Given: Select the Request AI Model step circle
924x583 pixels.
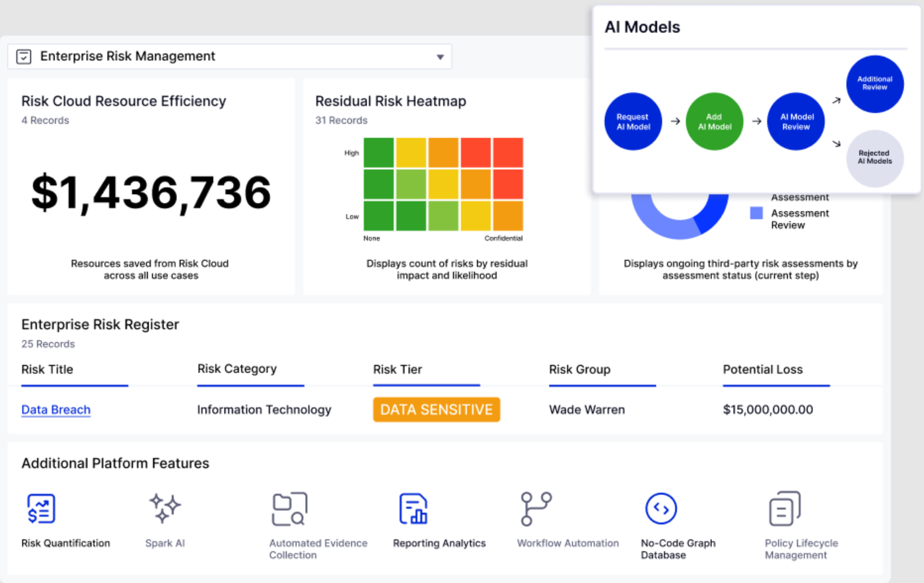Looking at the screenshot, I should pos(633,122).
